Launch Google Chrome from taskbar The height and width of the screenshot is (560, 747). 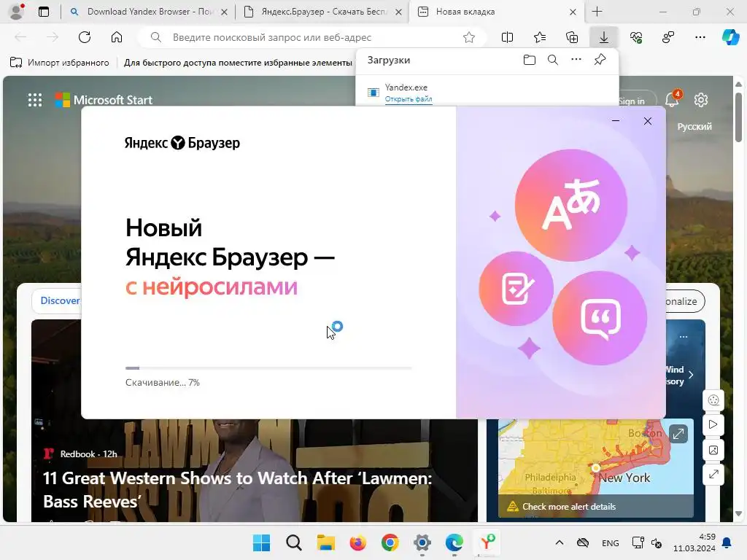click(390, 542)
